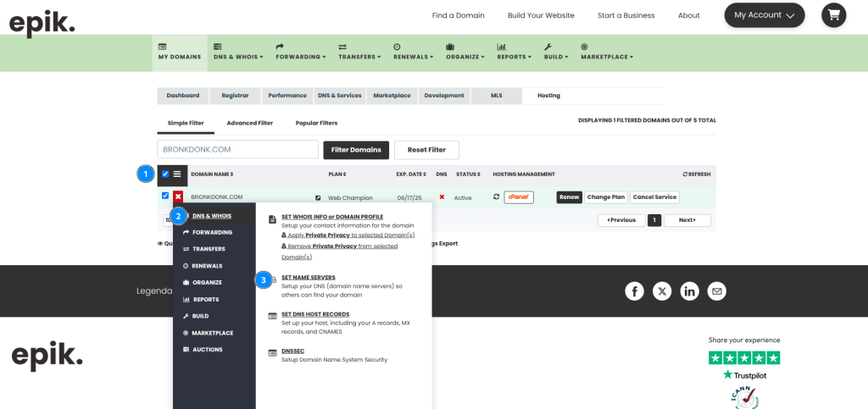The image size is (868, 409).
Task: Switch to the Registrar tab
Action: (235, 96)
